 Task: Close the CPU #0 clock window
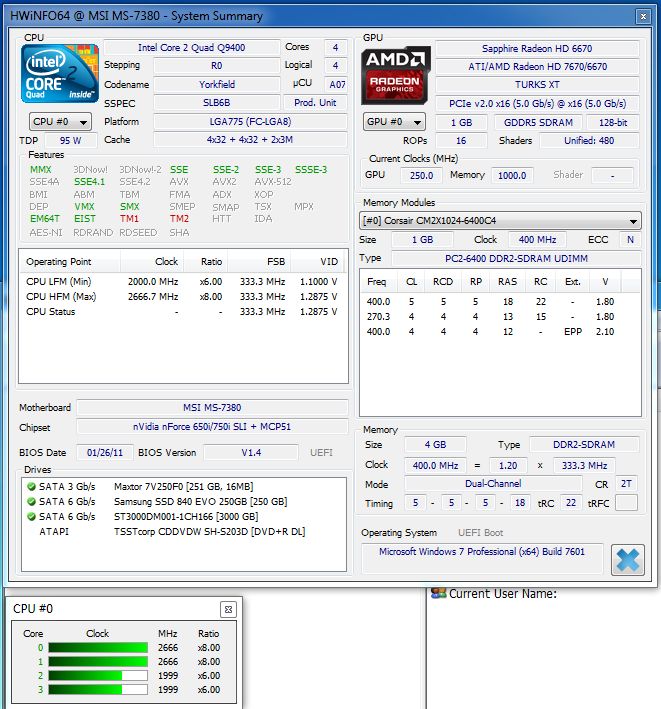point(228,610)
